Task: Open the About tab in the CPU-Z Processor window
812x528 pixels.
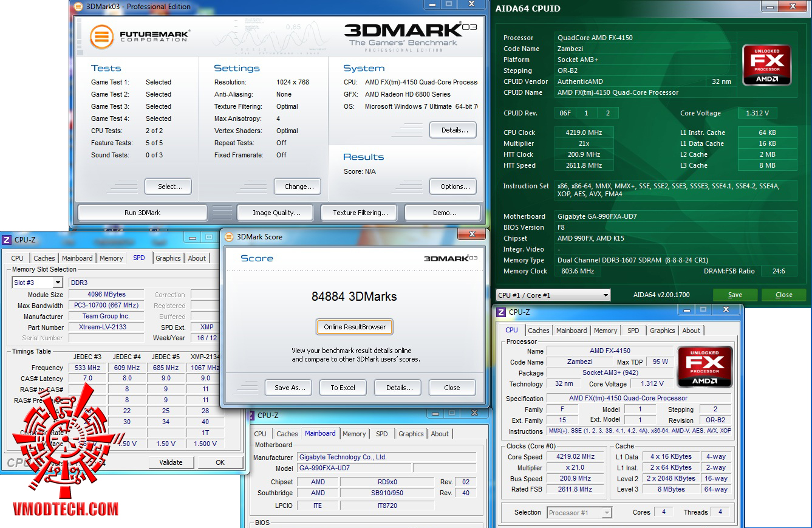Action: pos(691,331)
